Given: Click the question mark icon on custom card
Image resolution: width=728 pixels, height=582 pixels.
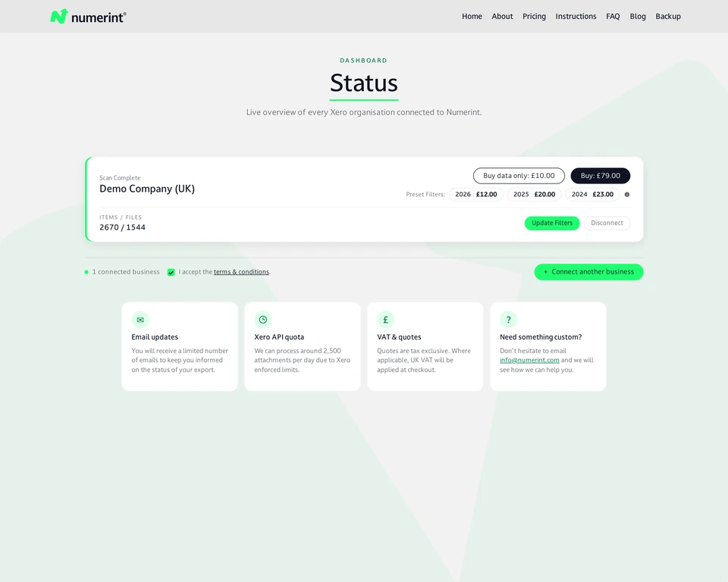Looking at the screenshot, I should pos(508,319).
